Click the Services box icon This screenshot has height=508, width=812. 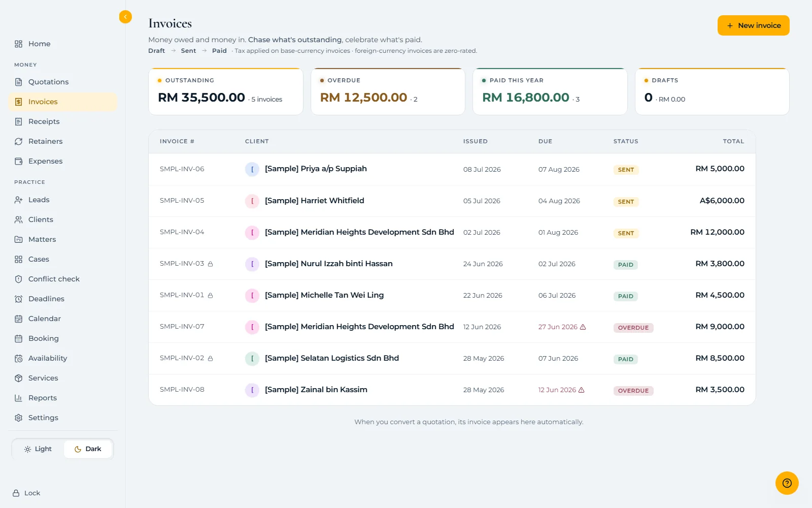19,378
